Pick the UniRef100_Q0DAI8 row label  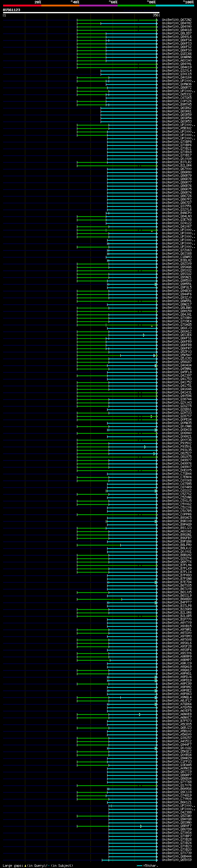[177, 430]
